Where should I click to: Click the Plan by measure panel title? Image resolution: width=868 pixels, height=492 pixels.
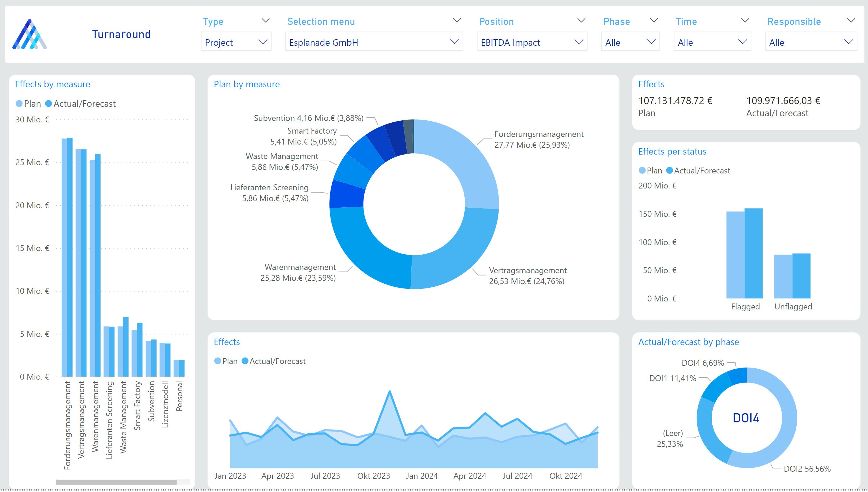[246, 84]
